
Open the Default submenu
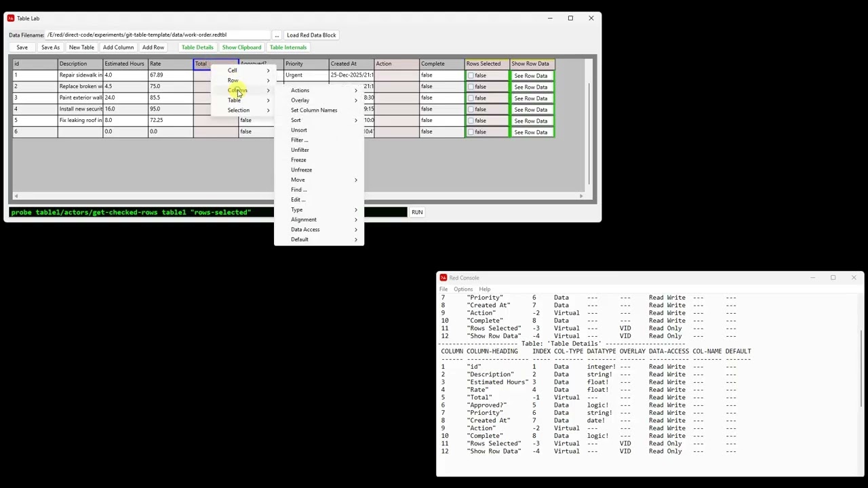(319, 239)
